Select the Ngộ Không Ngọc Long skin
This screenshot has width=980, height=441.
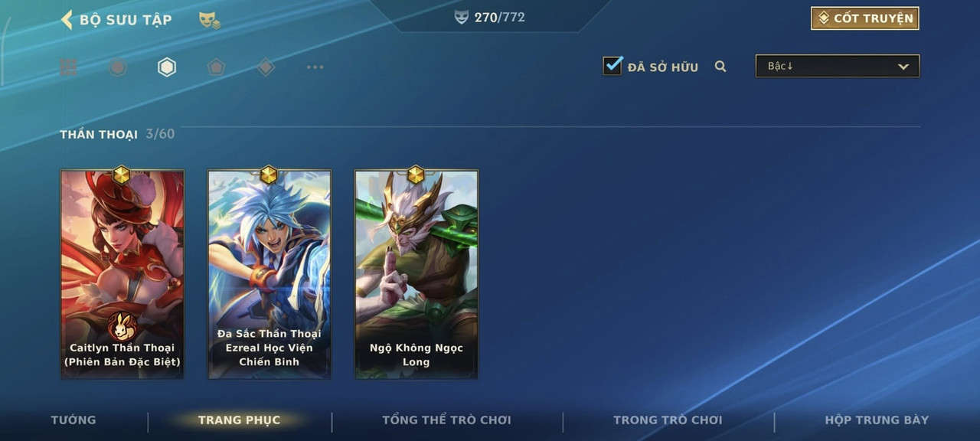(x=416, y=274)
